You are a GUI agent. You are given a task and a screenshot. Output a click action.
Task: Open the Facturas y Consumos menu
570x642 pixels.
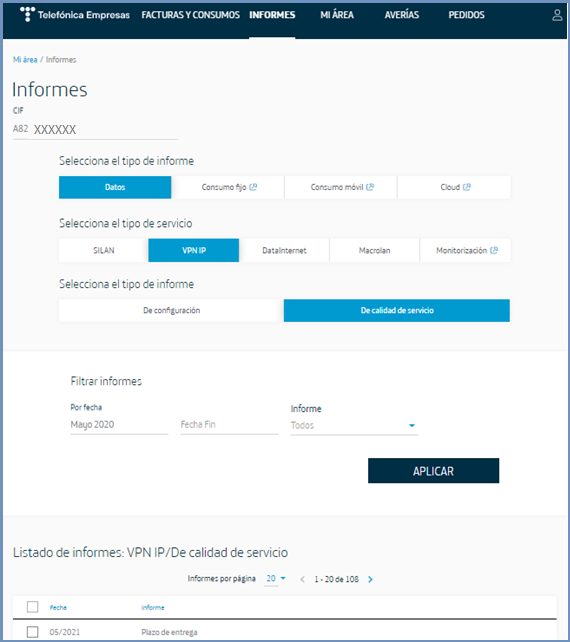pyautogui.click(x=190, y=15)
